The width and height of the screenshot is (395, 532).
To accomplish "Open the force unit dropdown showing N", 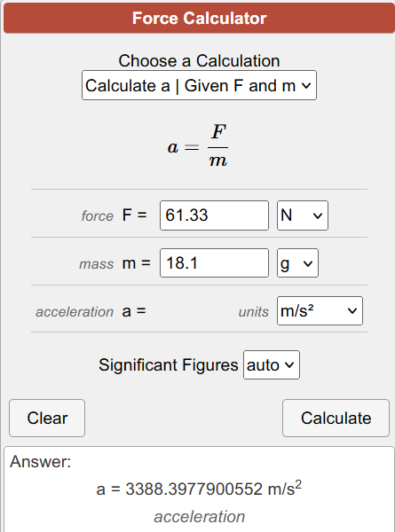I will click(x=303, y=215).
